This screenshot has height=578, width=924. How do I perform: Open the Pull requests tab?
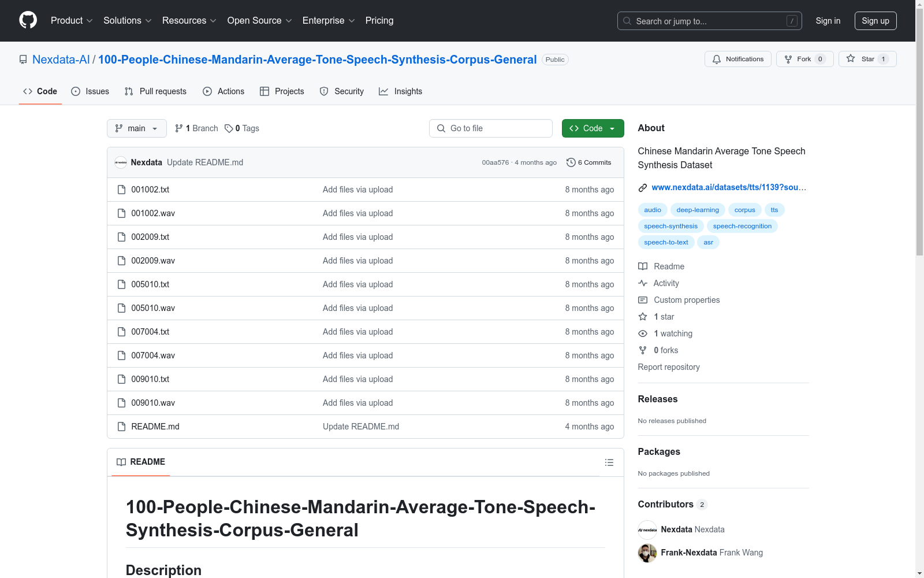click(x=155, y=91)
